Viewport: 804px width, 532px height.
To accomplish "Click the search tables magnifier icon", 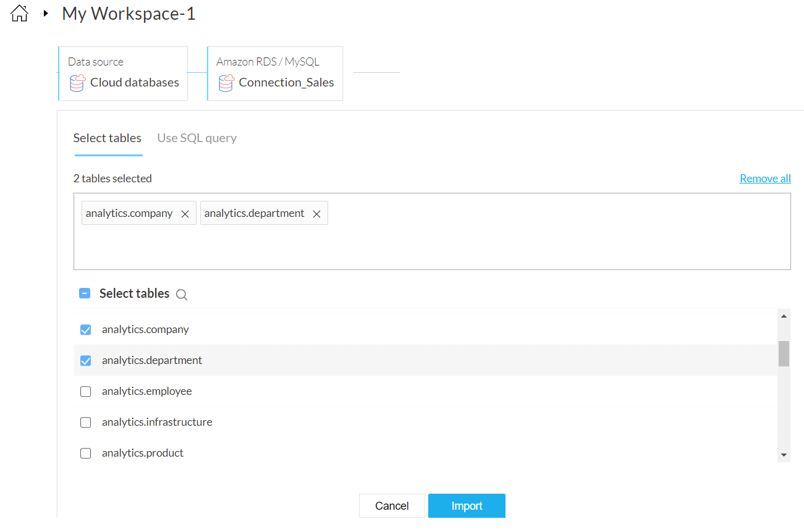I will 181,295.
